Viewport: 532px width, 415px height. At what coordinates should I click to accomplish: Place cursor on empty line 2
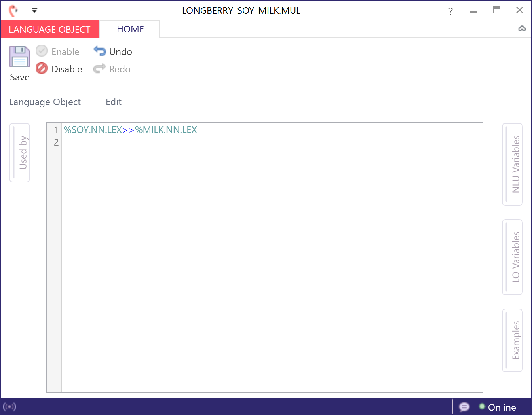pyautogui.click(x=272, y=142)
